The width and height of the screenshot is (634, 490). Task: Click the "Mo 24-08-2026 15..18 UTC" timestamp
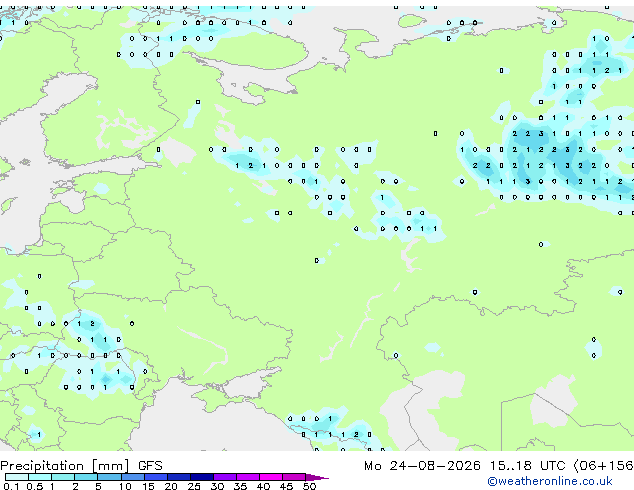coord(465,466)
